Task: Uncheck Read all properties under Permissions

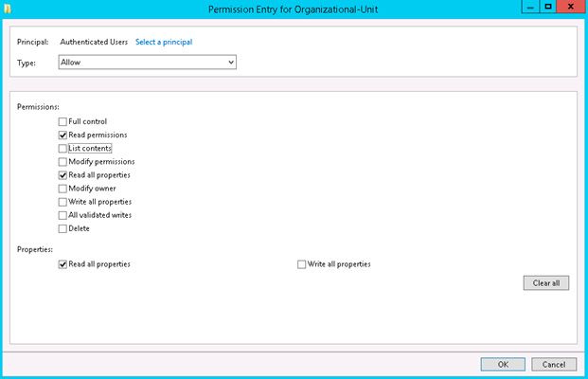Action: (62, 175)
